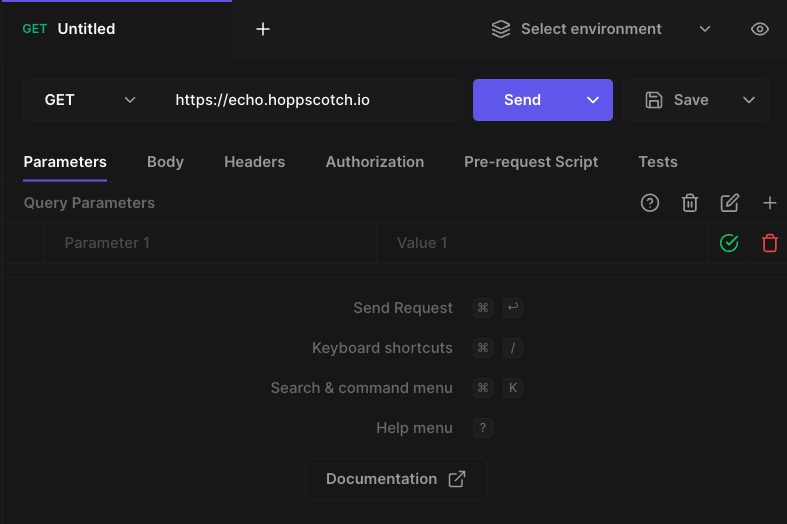Open bulk edit parameters icon

730,203
